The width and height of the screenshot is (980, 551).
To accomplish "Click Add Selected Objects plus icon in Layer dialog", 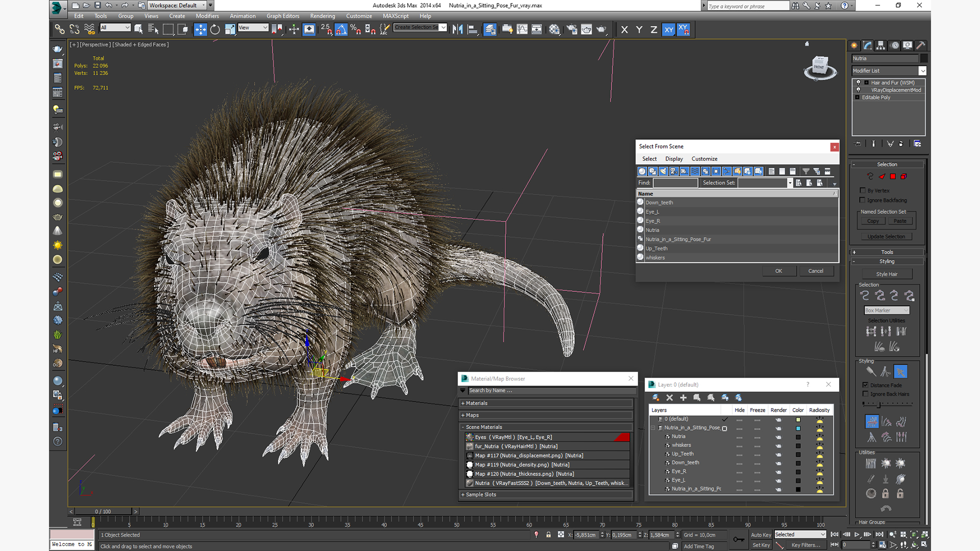I will tap(683, 397).
